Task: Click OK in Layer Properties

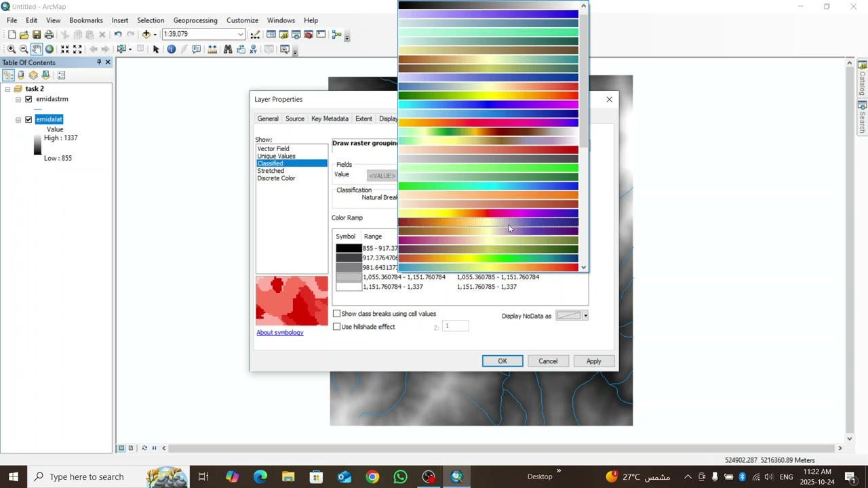Action: point(502,361)
